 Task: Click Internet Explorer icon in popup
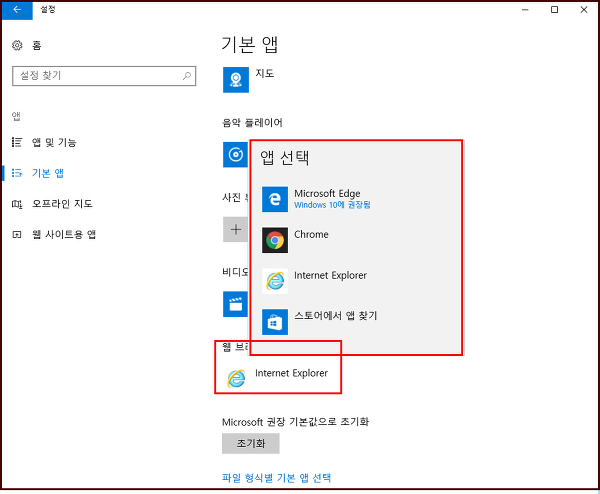[275, 281]
